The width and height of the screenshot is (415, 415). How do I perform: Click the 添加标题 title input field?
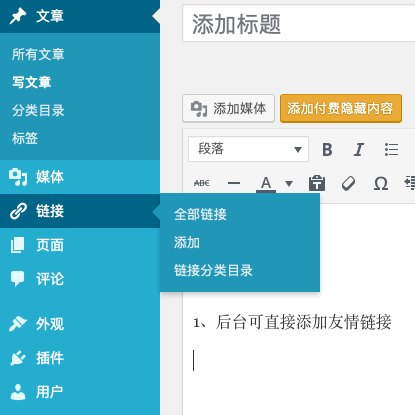point(299,24)
